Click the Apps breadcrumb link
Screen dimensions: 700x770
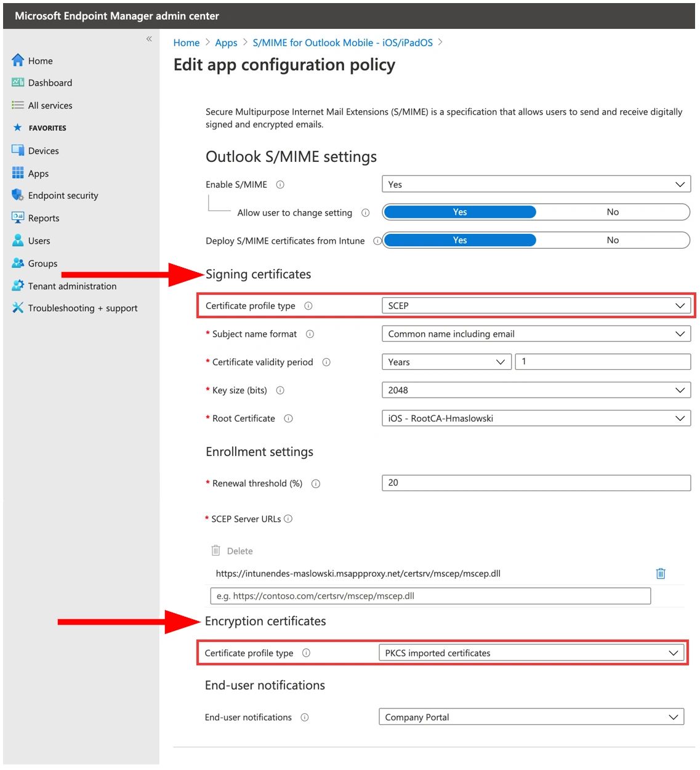pyautogui.click(x=226, y=42)
